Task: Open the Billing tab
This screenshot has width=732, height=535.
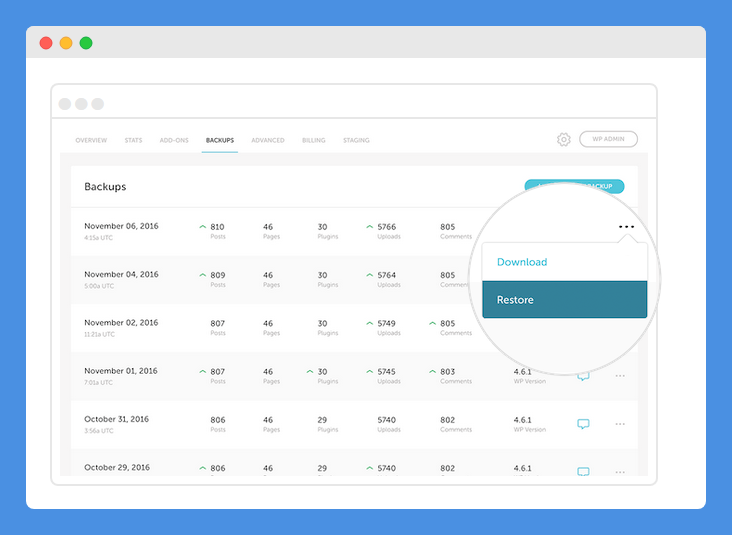Action: (x=314, y=140)
